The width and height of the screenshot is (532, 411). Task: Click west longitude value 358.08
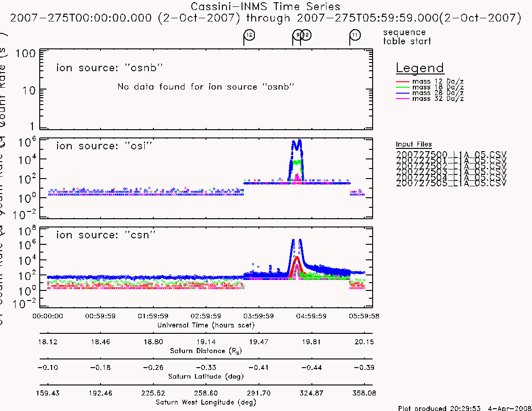coord(364,393)
